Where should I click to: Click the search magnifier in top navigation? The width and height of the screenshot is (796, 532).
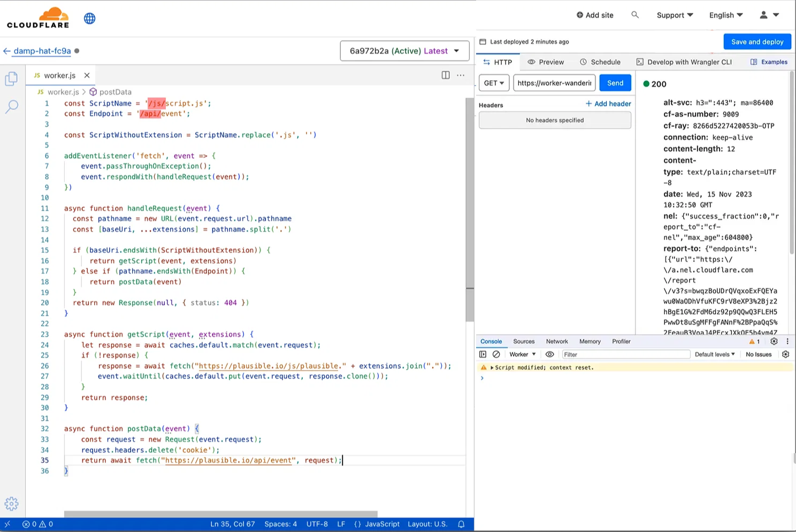coord(635,15)
